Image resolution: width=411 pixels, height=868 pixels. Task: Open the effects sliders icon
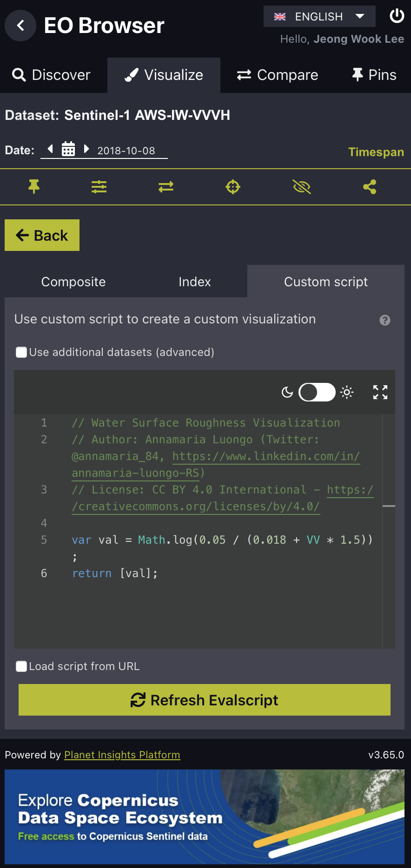[x=99, y=187]
